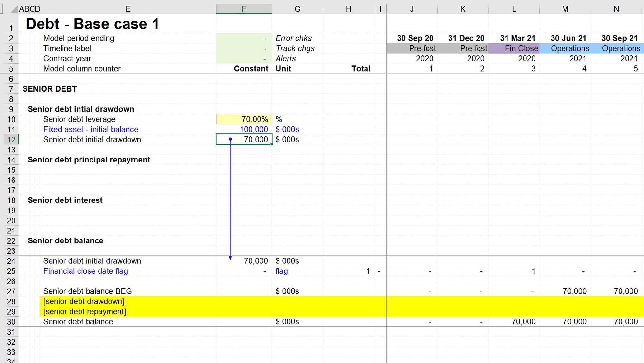Image resolution: width=644 pixels, height=363 pixels.
Task: Click the blue trace arrow dot
Action: tap(230, 139)
